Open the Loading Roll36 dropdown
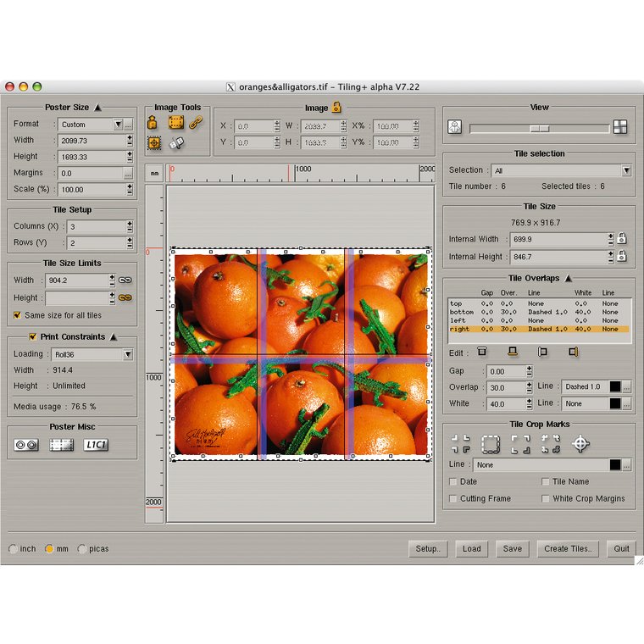644x644 pixels. [127, 354]
